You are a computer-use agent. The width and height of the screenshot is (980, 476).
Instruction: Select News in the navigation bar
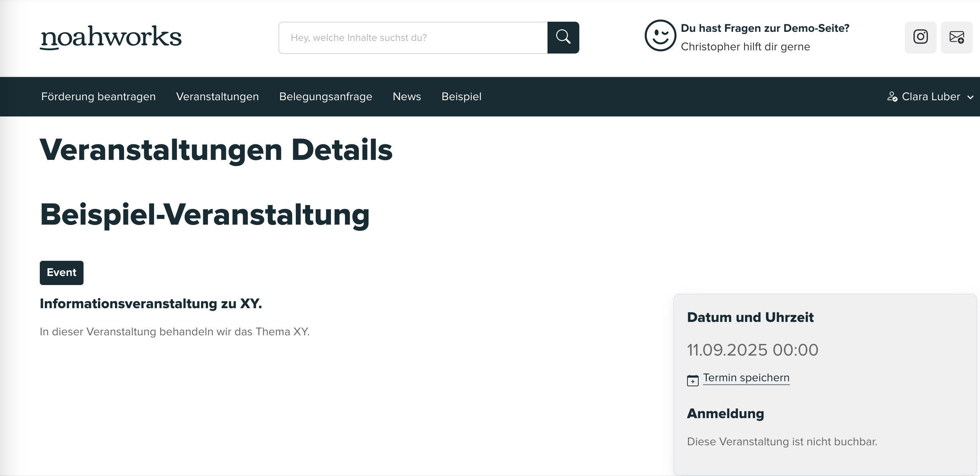tap(407, 97)
